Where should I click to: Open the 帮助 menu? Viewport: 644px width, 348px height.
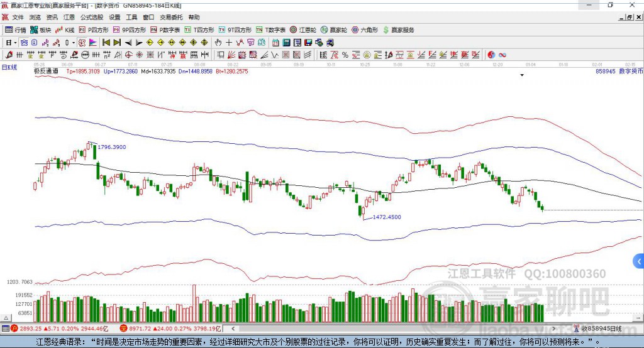click(194, 17)
